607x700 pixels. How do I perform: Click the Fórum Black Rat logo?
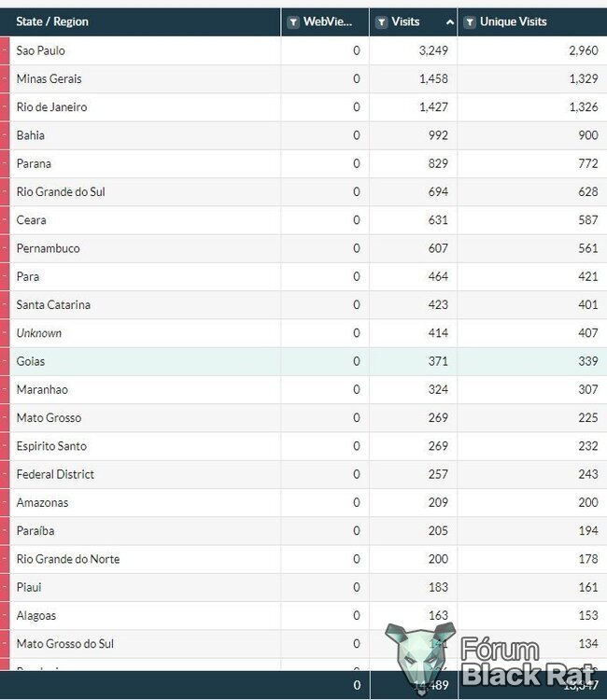[490, 659]
